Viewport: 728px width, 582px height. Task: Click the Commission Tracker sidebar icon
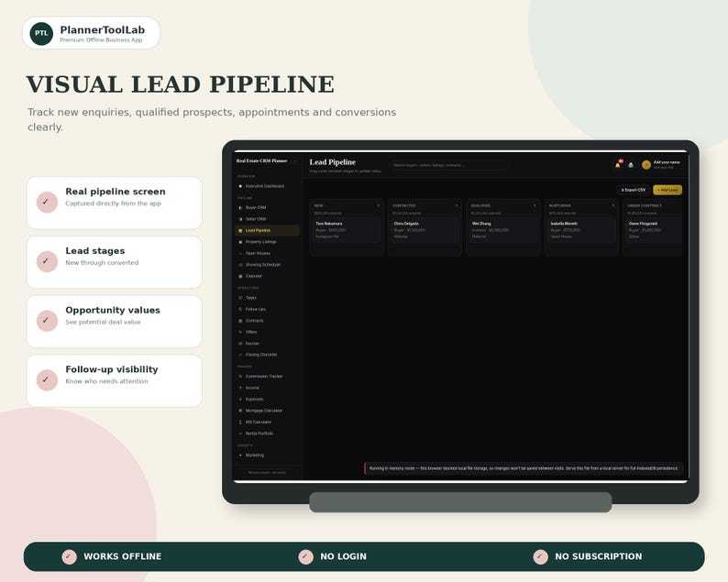coord(240,377)
